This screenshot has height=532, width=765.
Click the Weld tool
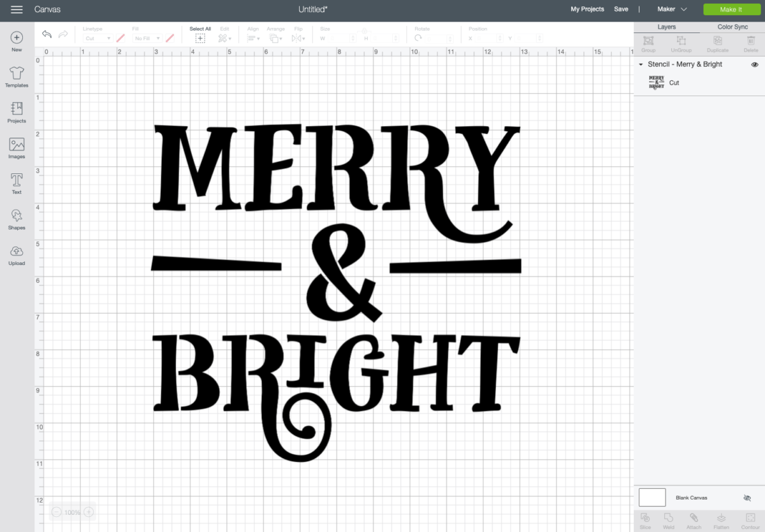[x=669, y=521]
